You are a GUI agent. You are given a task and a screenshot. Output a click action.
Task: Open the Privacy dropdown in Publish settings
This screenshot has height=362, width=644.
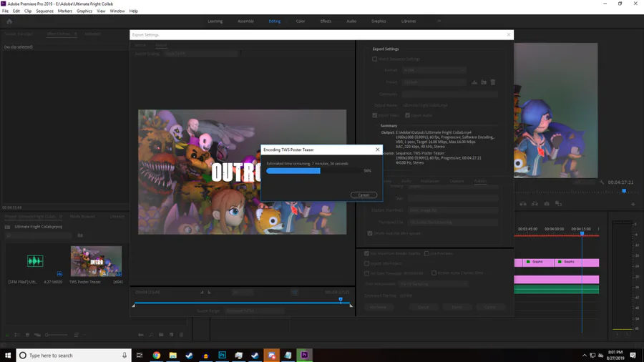tap(453, 186)
